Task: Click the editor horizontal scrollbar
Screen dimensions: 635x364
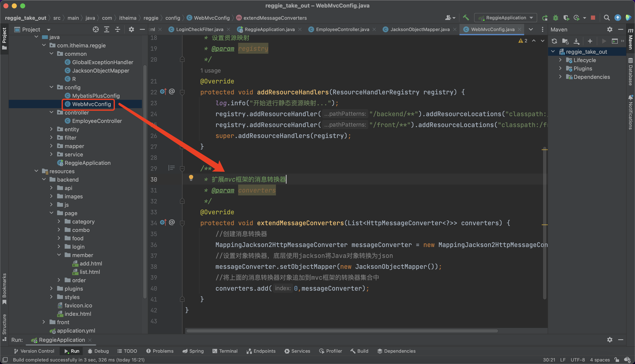Action: [342, 331]
